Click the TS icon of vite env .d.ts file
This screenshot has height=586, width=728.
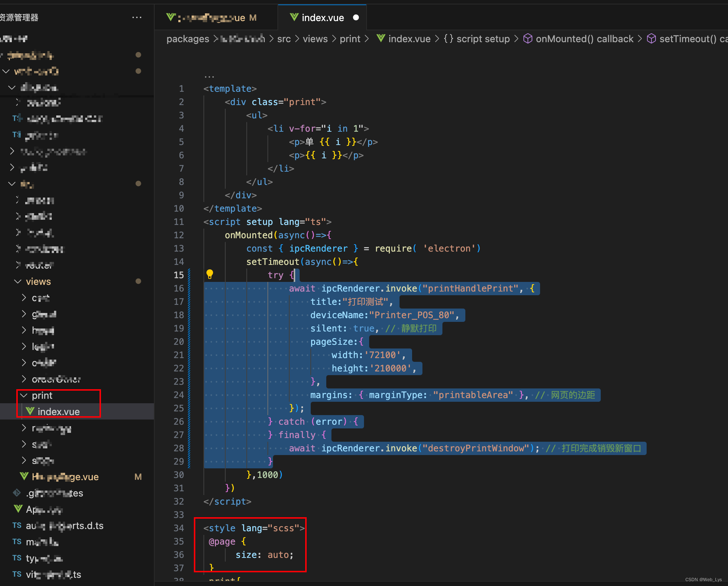17,574
